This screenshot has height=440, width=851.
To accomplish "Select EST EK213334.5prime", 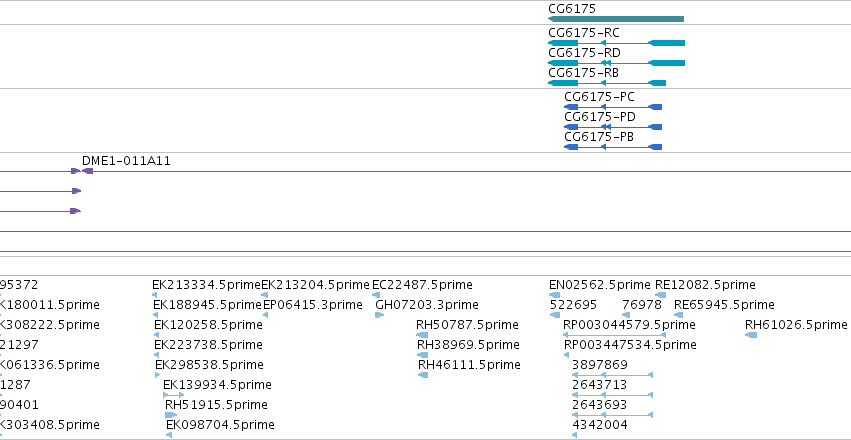I will point(155,295).
